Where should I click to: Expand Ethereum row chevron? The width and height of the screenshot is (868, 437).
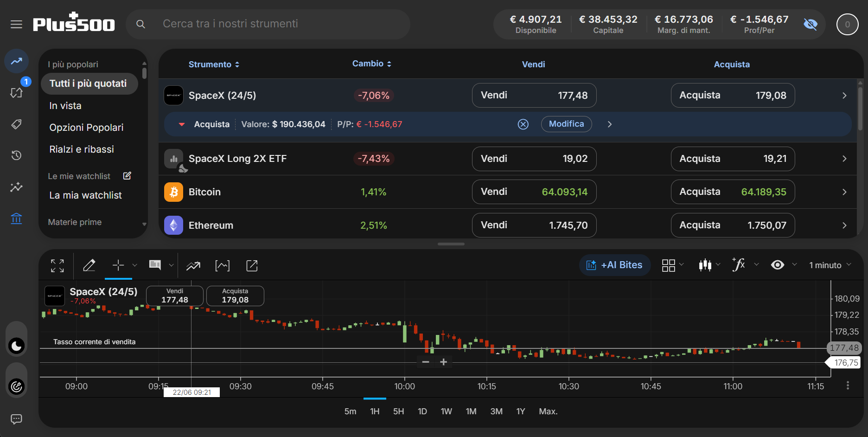(x=844, y=225)
